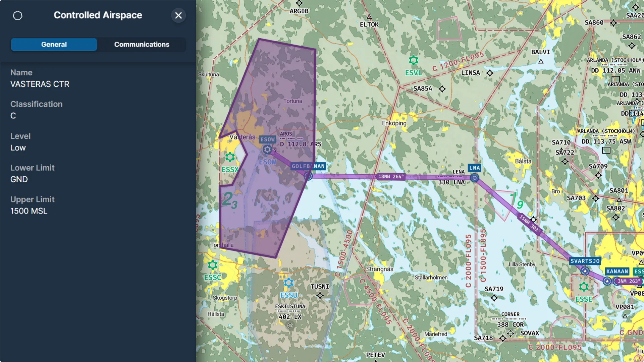Open the ESSC airport icon

pos(213,265)
